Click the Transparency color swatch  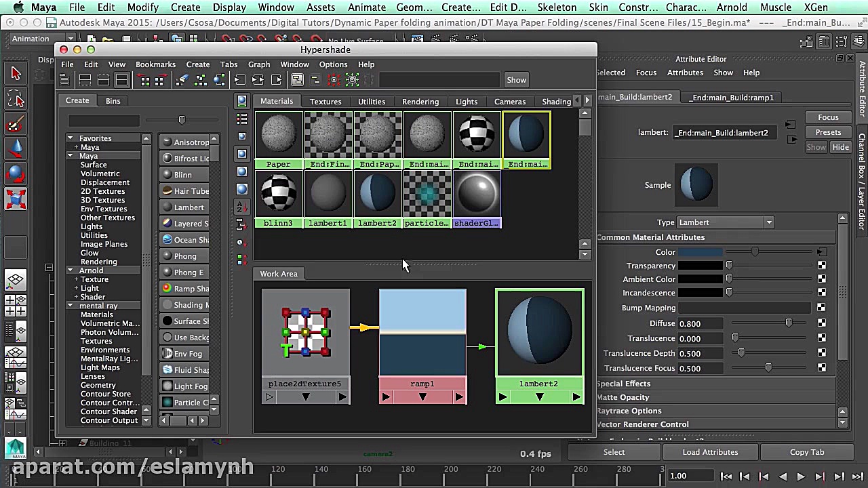coord(701,266)
